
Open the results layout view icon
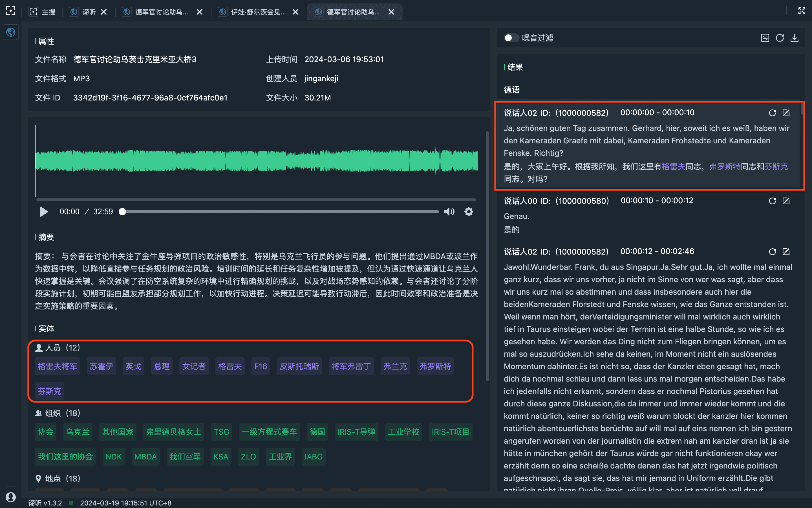click(x=765, y=38)
